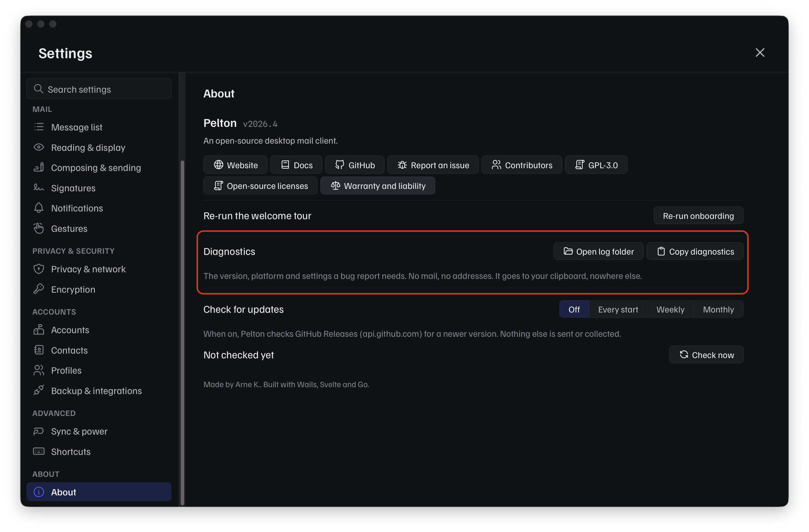The width and height of the screenshot is (809, 532).
Task: Click the keyboard icon beside Shortcuts
Action: point(39,451)
